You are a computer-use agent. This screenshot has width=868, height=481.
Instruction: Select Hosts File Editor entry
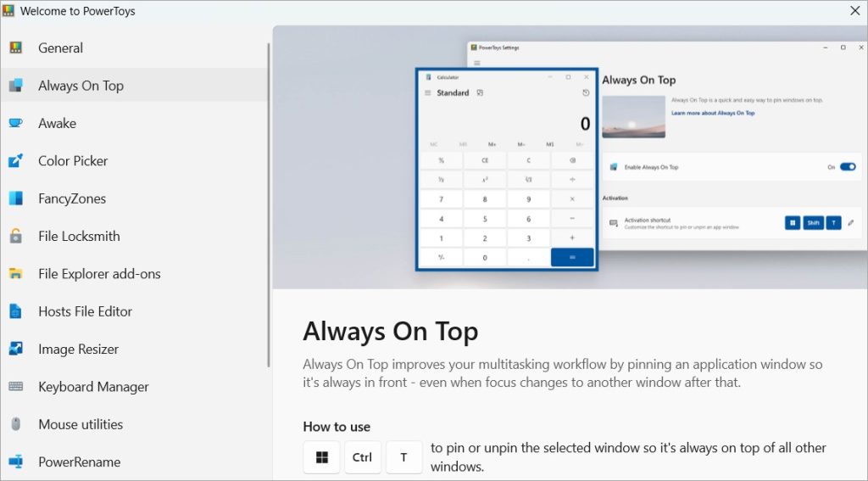[x=134, y=311]
